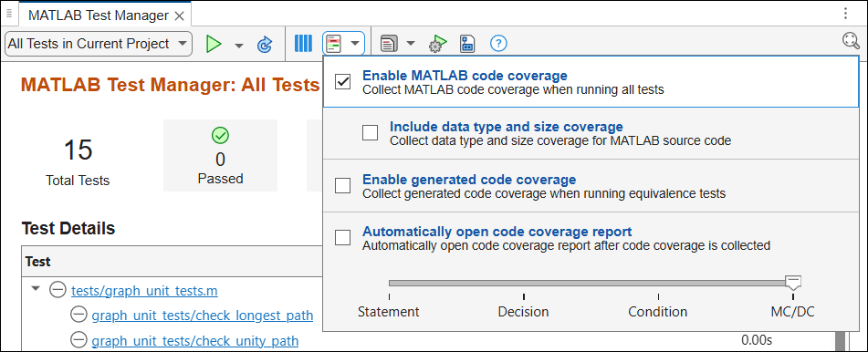This screenshot has height=352, width=868.
Task: Open the All Tests in Current Project dropdown
Action: [x=99, y=44]
